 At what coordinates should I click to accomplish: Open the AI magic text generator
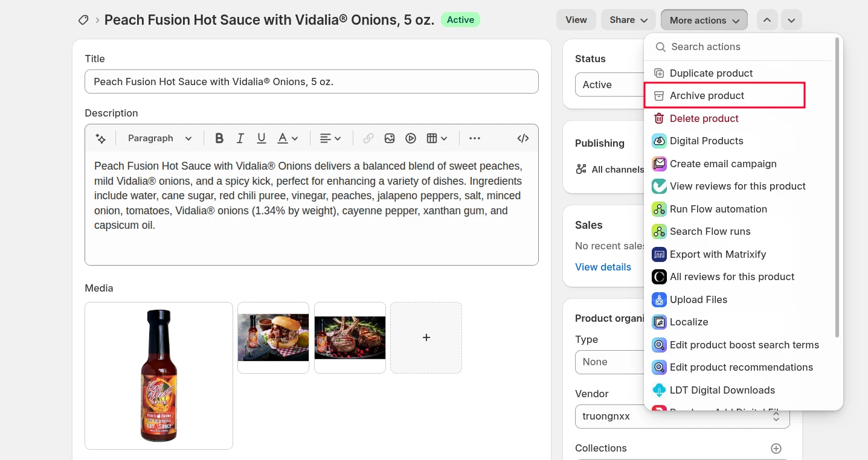(x=101, y=138)
